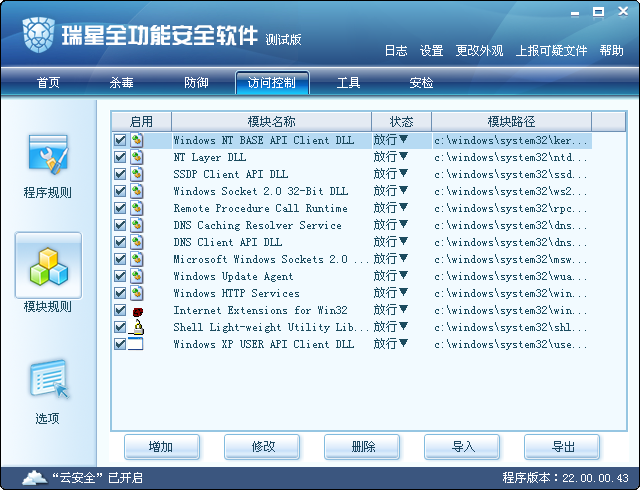Screen dimensions: 640x490
Task: Switch to the 首页 home tab
Action: point(49,83)
